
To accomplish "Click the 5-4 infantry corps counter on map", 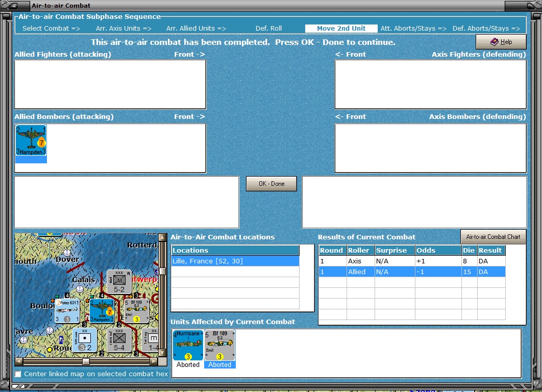I will point(119,340).
